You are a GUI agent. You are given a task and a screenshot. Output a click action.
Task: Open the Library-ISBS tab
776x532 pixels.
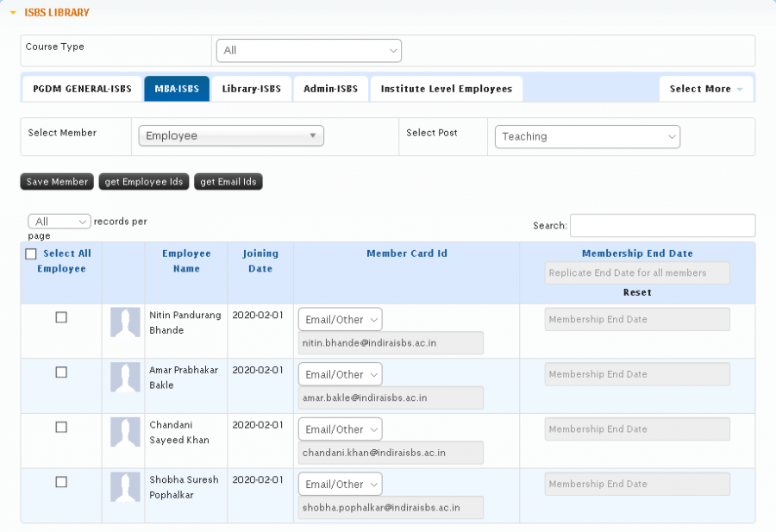coord(252,89)
